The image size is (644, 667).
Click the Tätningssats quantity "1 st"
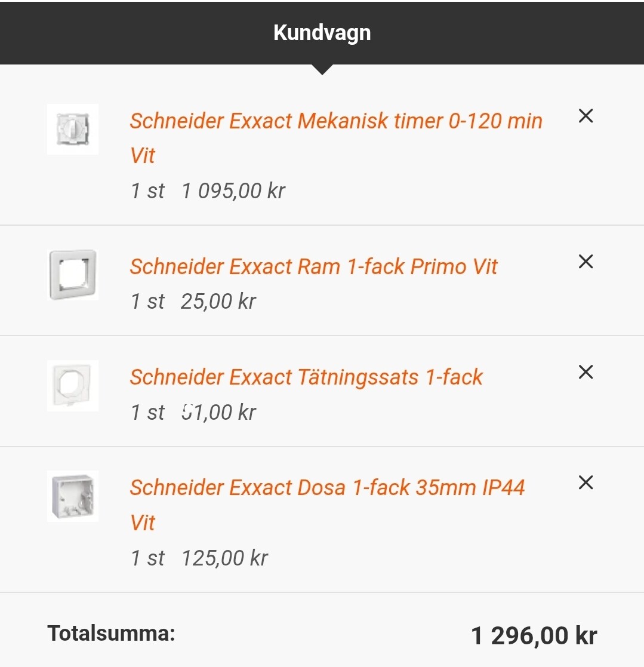147,412
